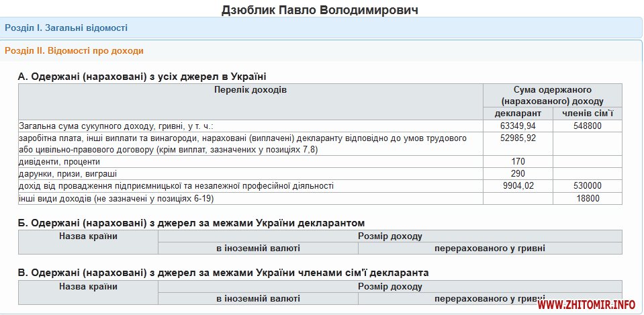Select the Перелік доходів column header
Viewport: 644px width, 315px height.
point(250,89)
